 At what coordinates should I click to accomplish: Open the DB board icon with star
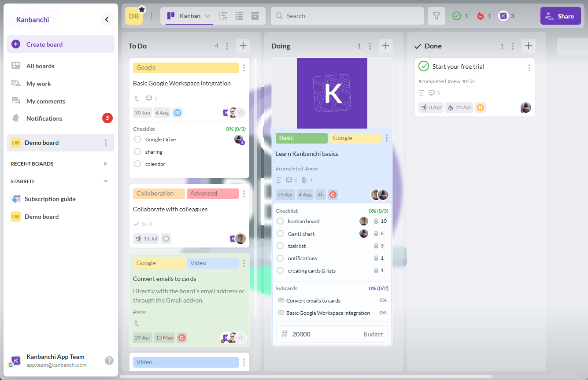(134, 16)
